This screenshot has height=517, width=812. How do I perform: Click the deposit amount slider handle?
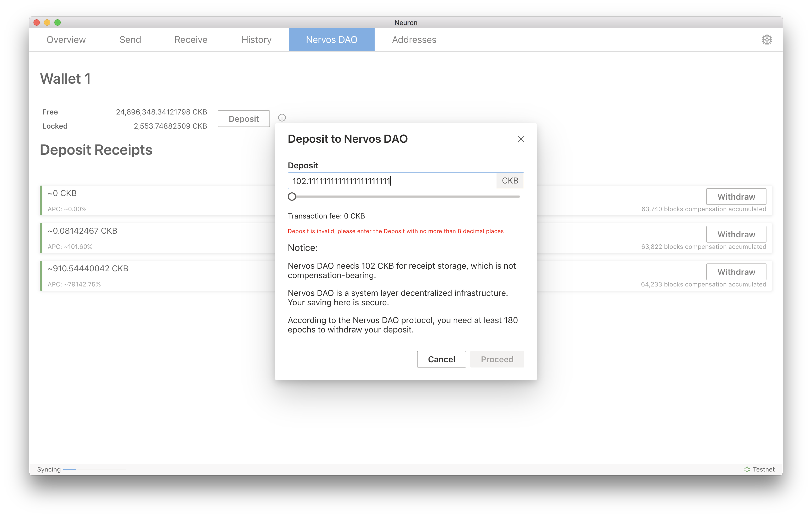click(292, 197)
